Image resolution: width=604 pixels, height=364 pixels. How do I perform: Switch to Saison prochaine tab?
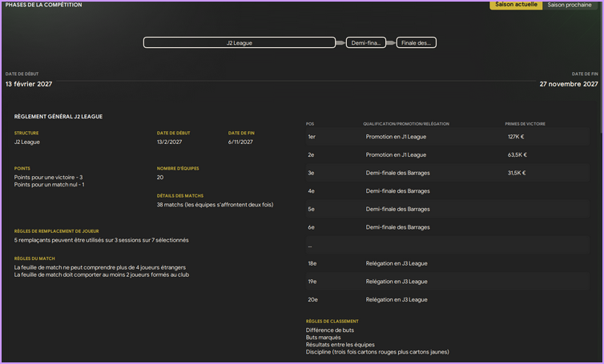click(570, 5)
